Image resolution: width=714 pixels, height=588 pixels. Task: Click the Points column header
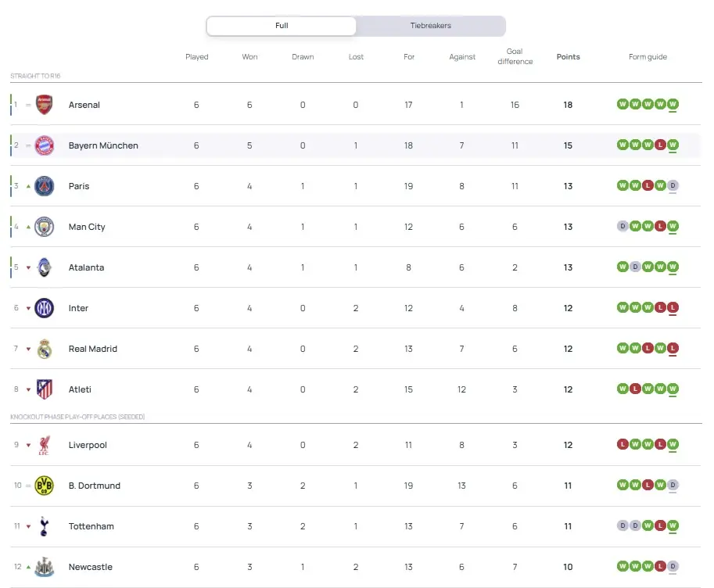(x=568, y=57)
